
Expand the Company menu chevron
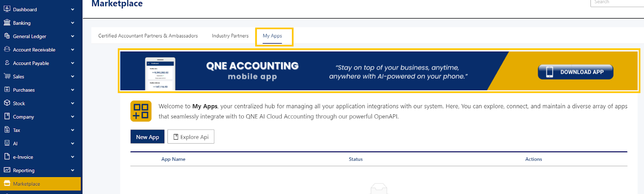[x=72, y=117]
